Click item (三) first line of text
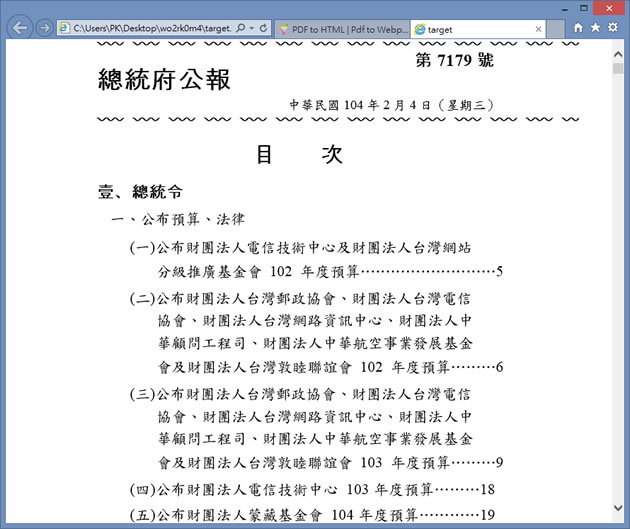Image resolution: width=630 pixels, height=529 pixels. point(300,394)
